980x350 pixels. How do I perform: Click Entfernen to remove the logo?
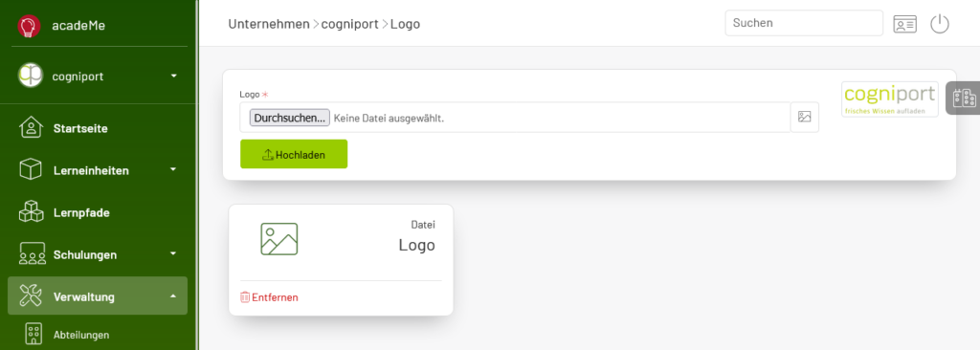point(269,297)
